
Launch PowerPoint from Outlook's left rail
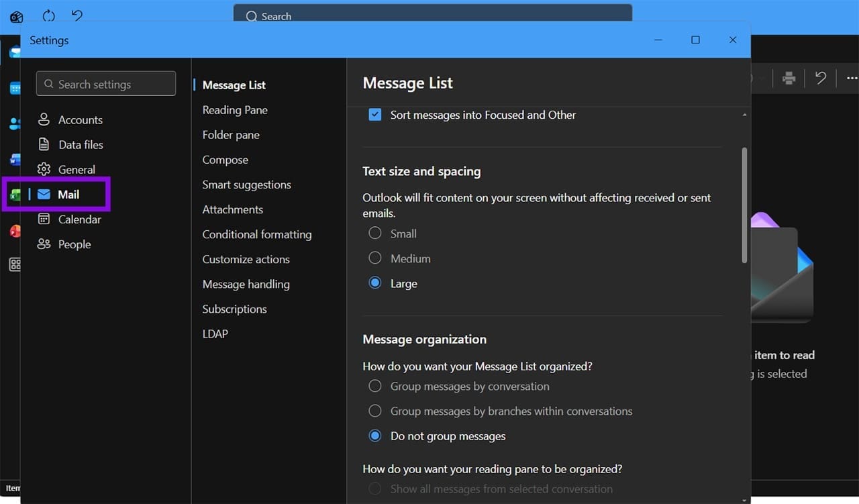[x=15, y=232]
